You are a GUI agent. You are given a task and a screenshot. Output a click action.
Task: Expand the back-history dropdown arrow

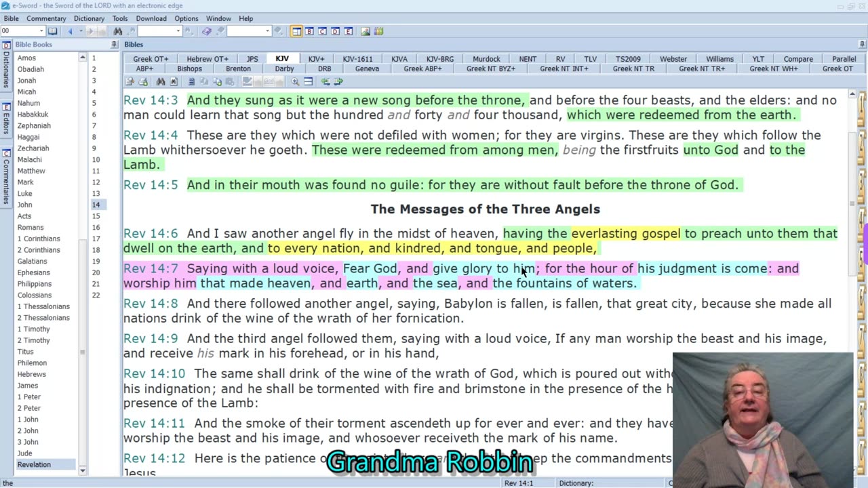pos(80,31)
